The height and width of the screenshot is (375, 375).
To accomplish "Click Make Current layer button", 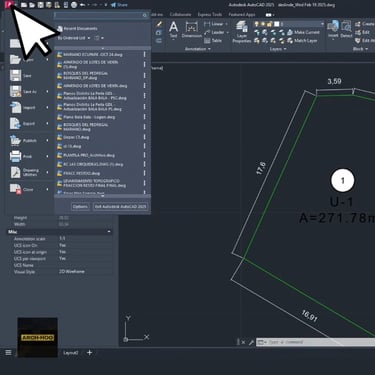I will click(303, 32).
